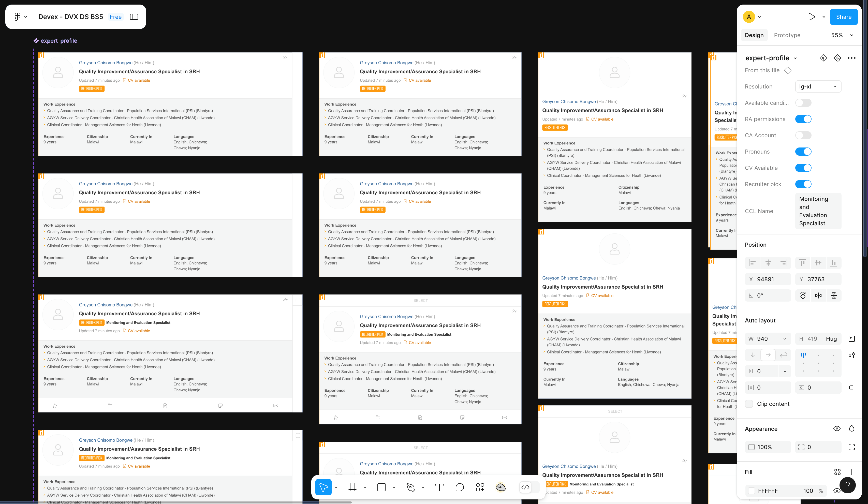Click the white FFFFFF fill swatch
This screenshot has width=868, height=504.
tap(752, 491)
